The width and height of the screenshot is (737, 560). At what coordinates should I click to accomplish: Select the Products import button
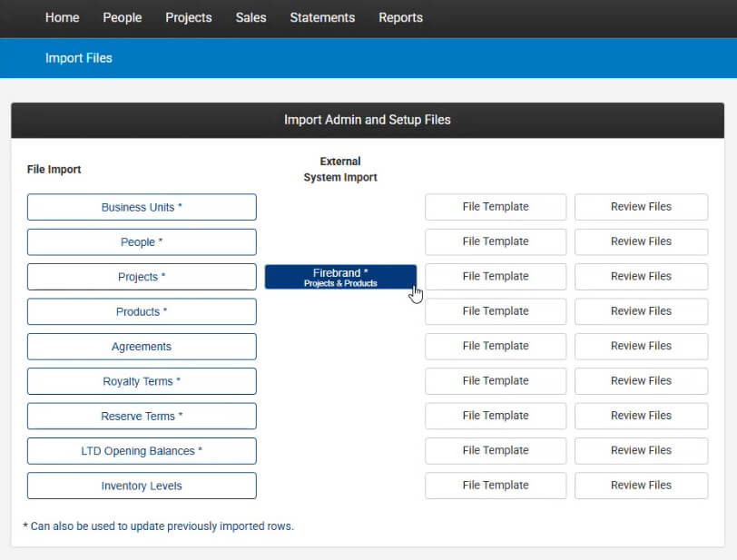click(142, 311)
